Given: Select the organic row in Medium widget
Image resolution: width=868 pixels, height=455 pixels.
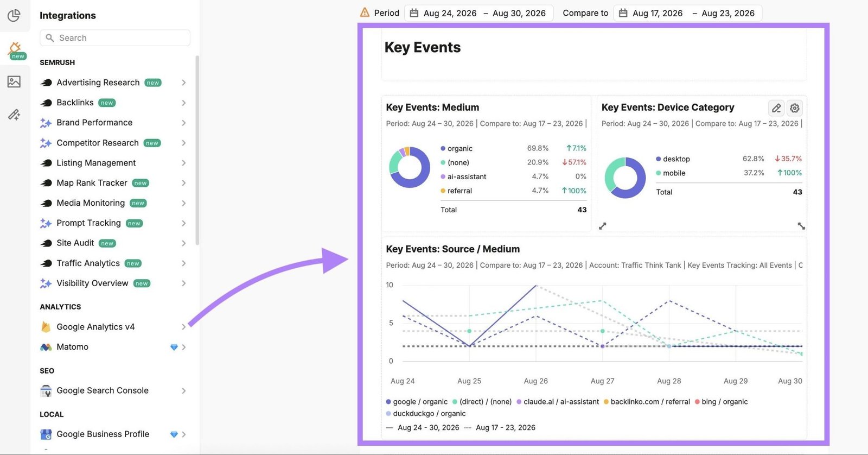Looking at the screenshot, I should (513, 148).
